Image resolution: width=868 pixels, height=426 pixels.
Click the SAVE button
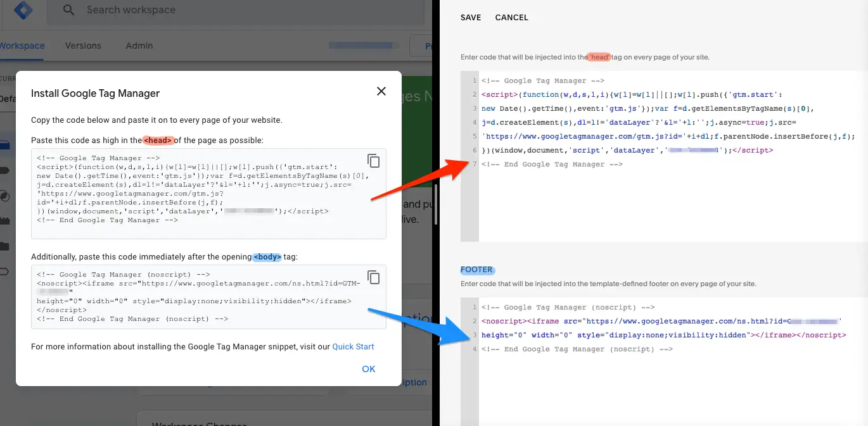470,17
